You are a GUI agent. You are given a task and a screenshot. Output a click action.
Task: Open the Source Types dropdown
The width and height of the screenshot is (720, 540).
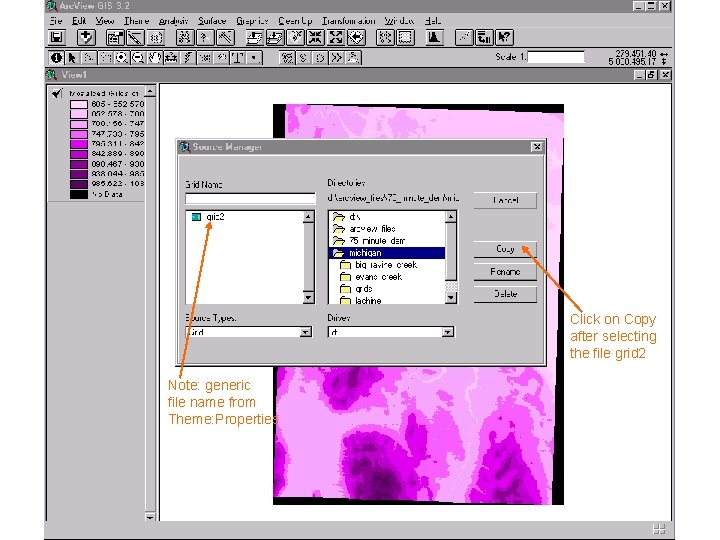[306, 332]
